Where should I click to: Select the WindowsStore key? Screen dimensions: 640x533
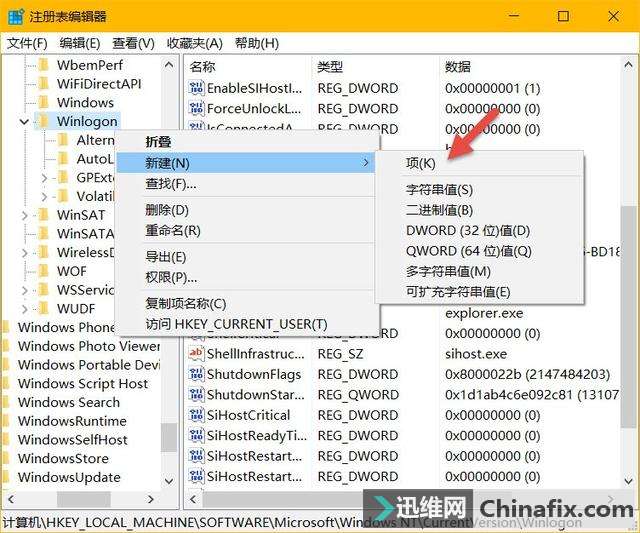click(63, 458)
